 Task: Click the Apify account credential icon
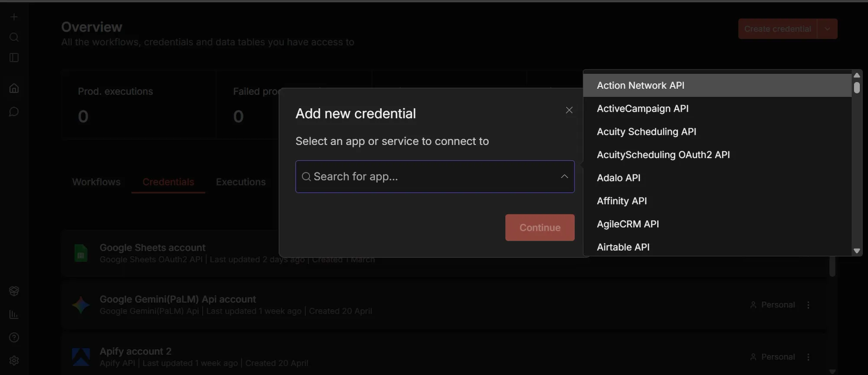click(x=81, y=357)
